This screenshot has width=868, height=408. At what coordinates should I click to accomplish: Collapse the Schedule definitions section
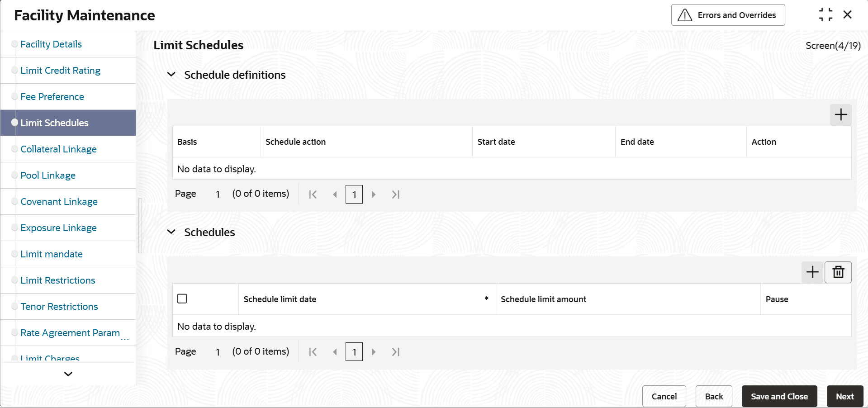click(171, 75)
